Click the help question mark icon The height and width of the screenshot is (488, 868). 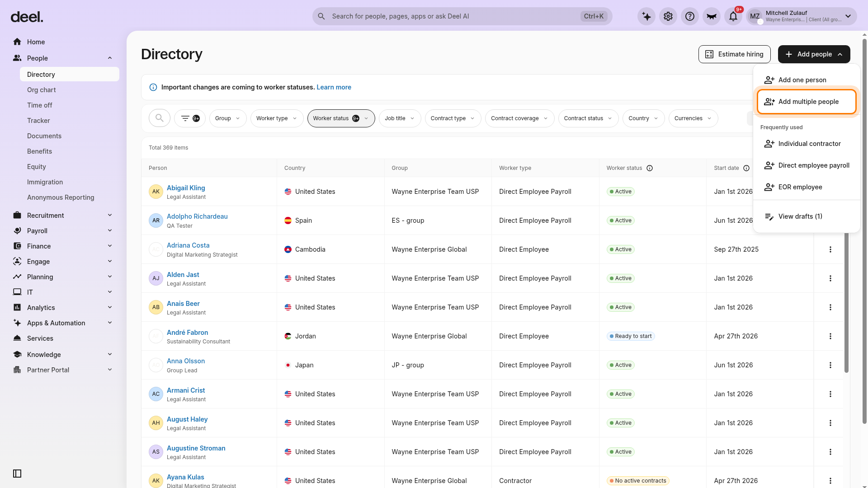690,16
